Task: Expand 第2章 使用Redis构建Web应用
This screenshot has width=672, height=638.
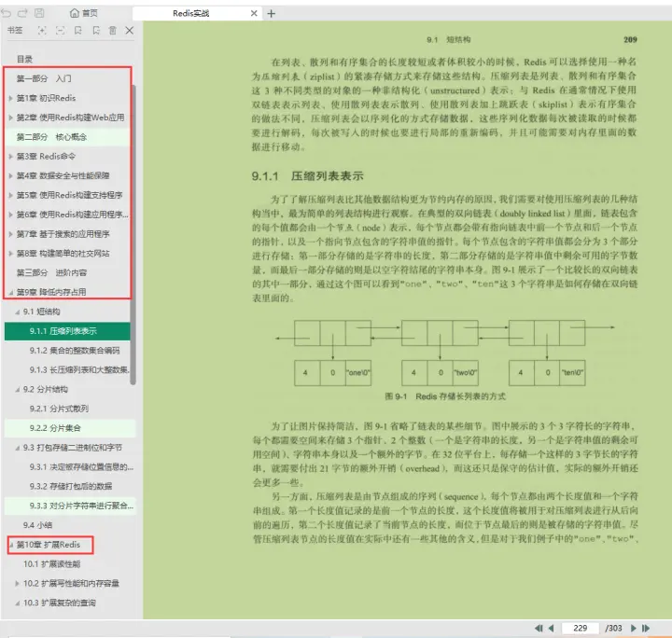Action: click(10, 118)
